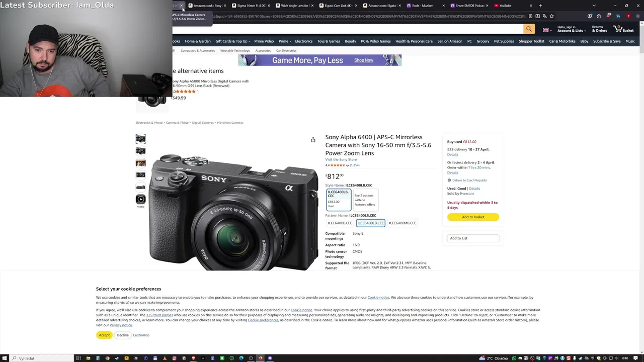Image resolution: width=644 pixels, height=362 pixels.
Task: Switch to the Sigma 16mm f1.4 DC tab
Action: [x=251, y=6]
